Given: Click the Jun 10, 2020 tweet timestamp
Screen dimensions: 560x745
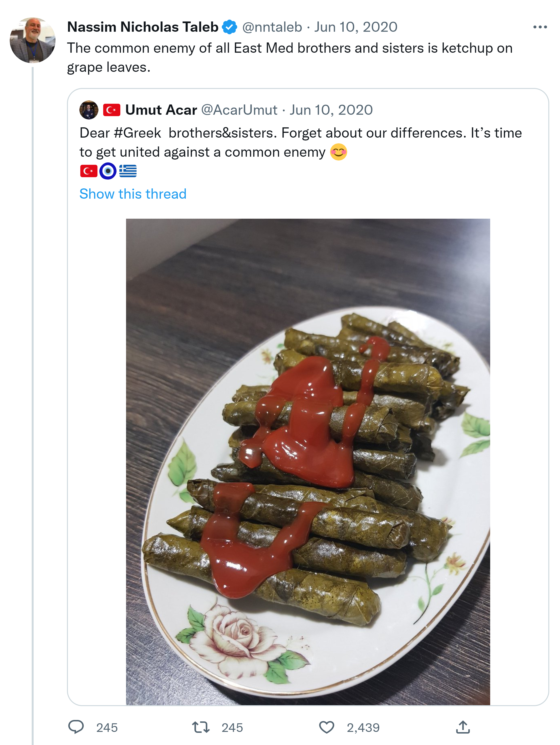Looking at the screenshot, I should tap(356, 27).
